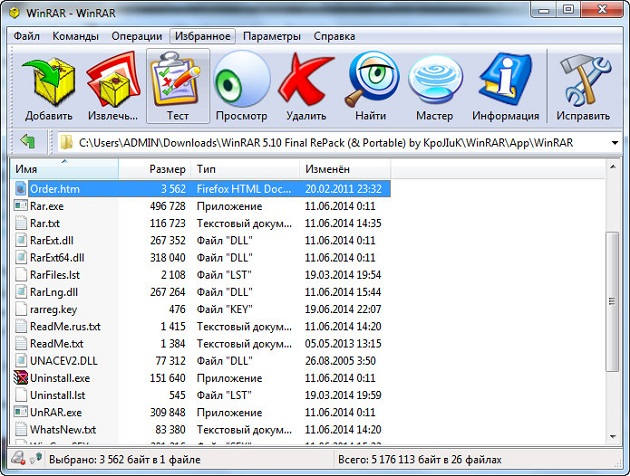630x476 pixels.
Task: Click the Удалить red delete icon
Action: pyautogui.click(x=306, y=80)
